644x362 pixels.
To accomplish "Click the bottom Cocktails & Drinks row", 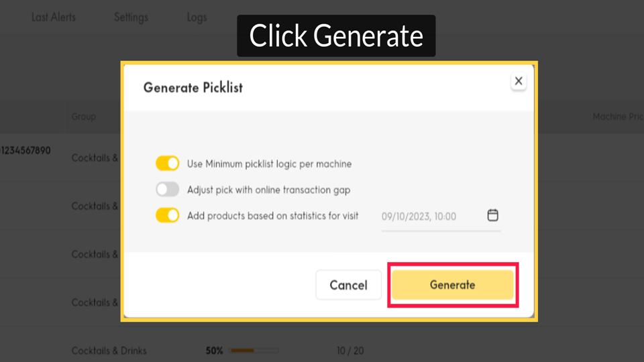I will 109,351.
